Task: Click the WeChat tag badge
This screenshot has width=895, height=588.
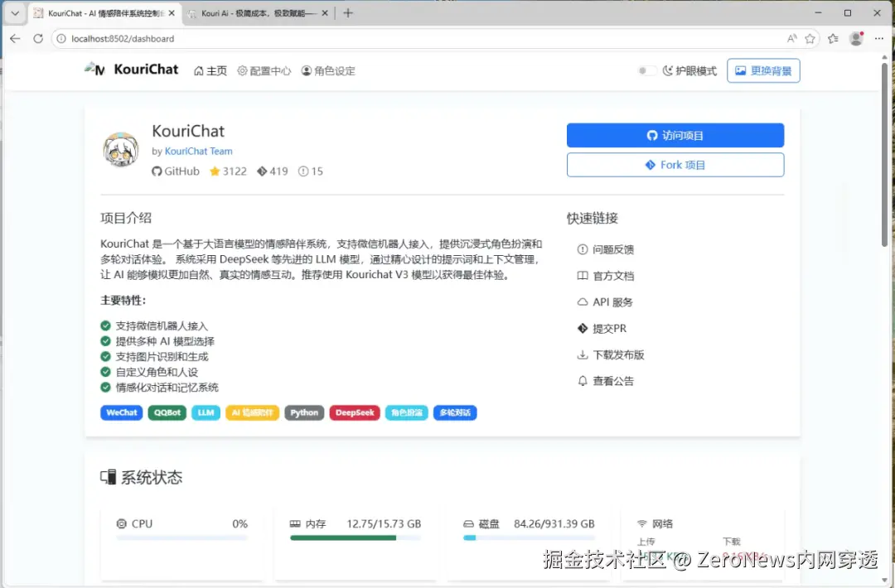Action: (122, 412)
